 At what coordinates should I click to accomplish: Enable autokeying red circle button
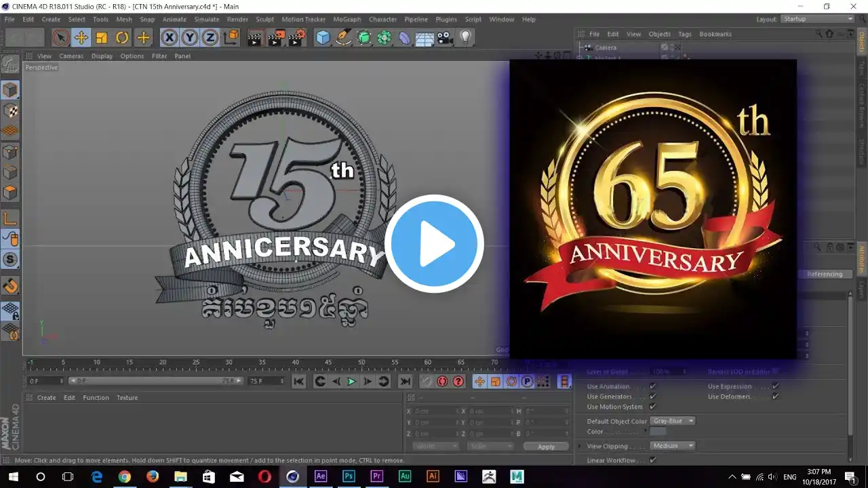442,382
